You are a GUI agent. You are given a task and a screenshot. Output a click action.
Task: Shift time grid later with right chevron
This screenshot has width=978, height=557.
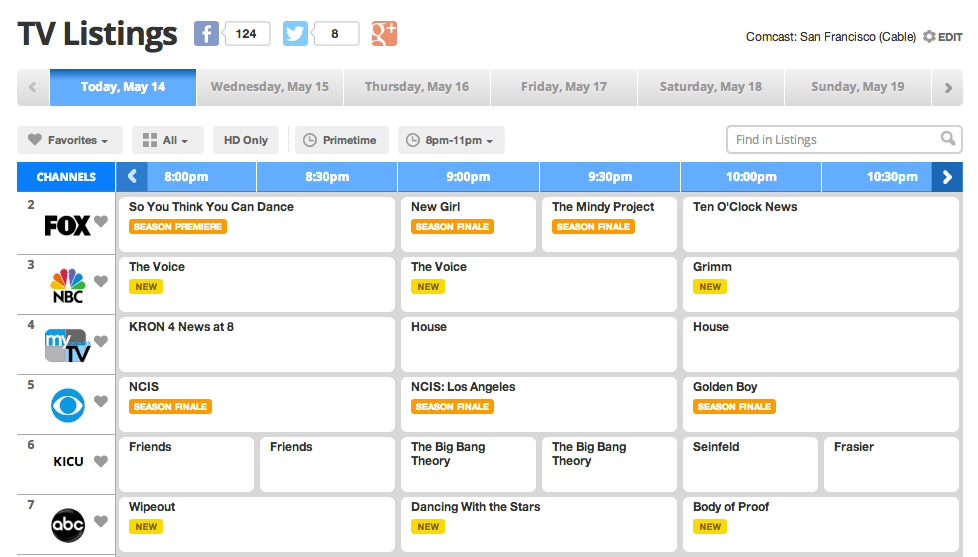[947, 177]
